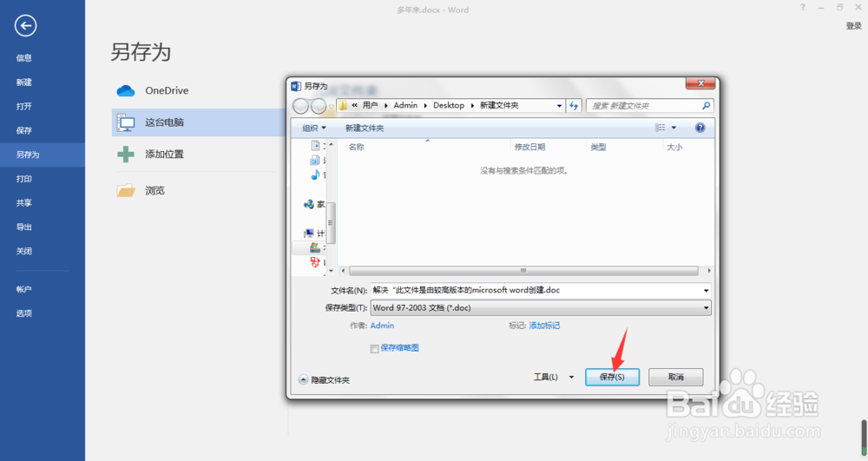The height and width of the screenshot is (461, 868).
Task: Click the 新建文件夹 toolbar button
Action: point(365,128)
